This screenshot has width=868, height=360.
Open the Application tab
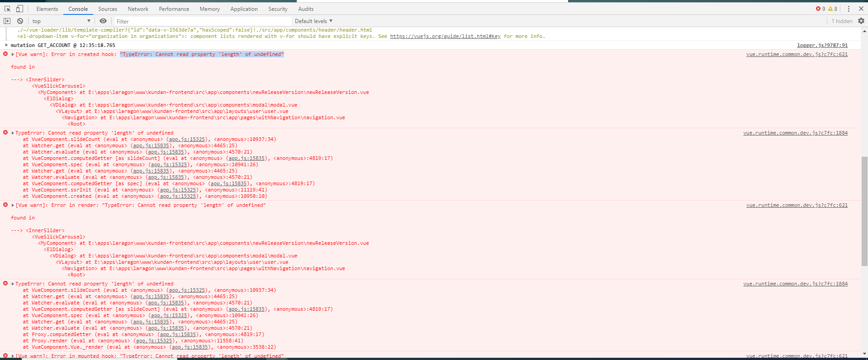(x=244, y=9)
